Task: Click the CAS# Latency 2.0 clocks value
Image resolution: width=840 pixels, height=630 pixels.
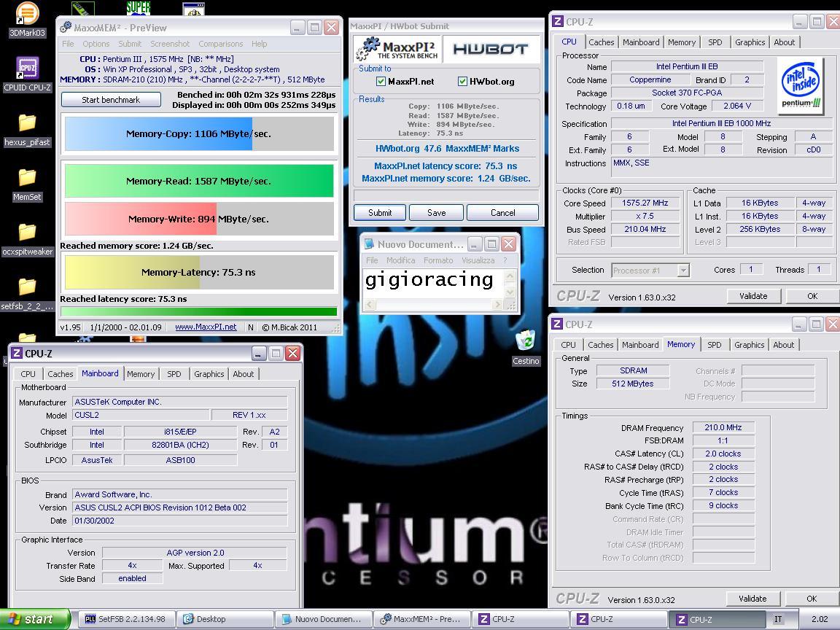Action: (723, 454)
